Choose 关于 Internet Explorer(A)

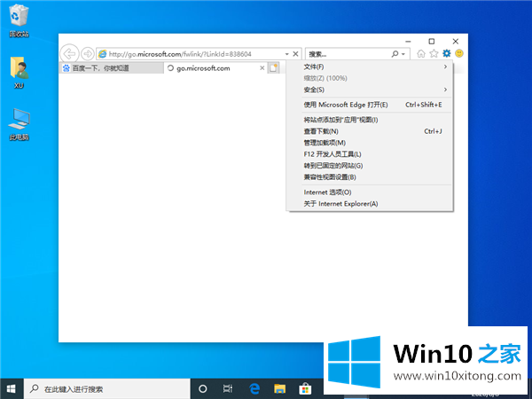tap(370, 204)
